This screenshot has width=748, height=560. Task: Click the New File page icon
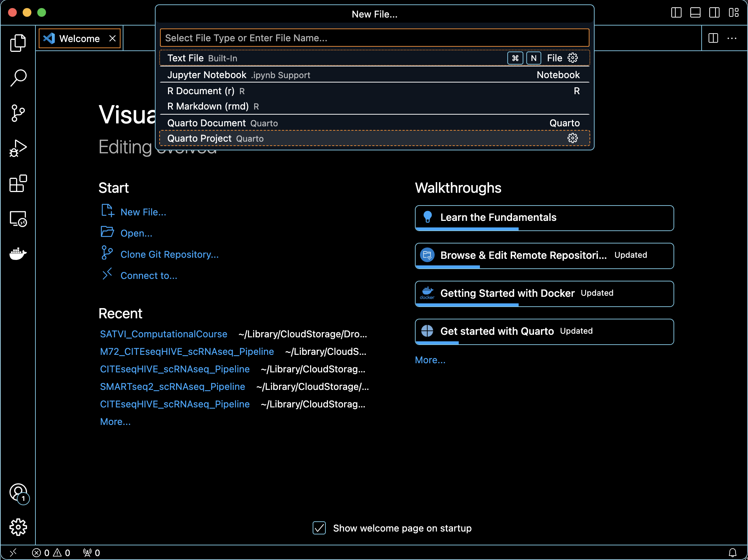(x=107, y=211)
